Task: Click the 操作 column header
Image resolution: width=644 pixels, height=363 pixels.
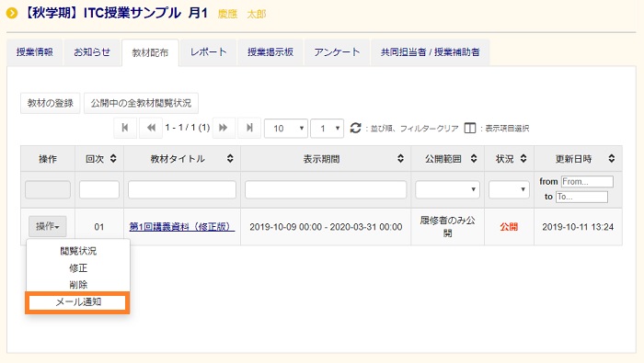Action: tap(48, 159)
